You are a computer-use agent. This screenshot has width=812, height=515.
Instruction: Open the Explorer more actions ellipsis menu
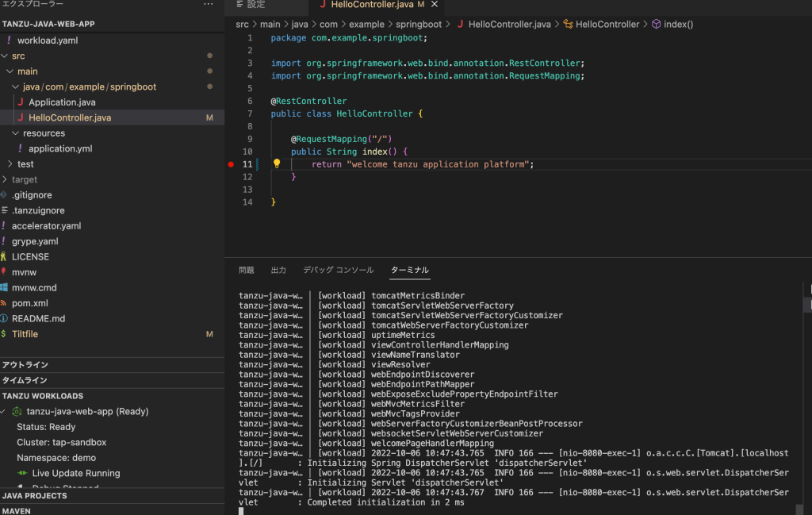[x=209, y=5]
